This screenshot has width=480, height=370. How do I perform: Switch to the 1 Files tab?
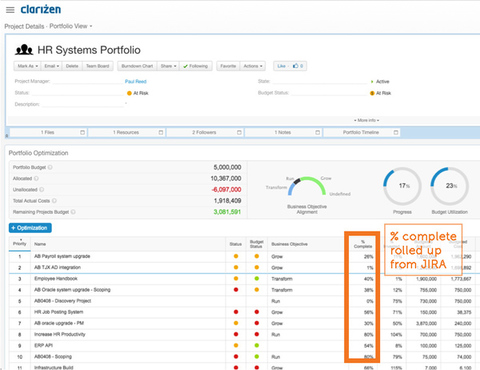coord(48,132)
